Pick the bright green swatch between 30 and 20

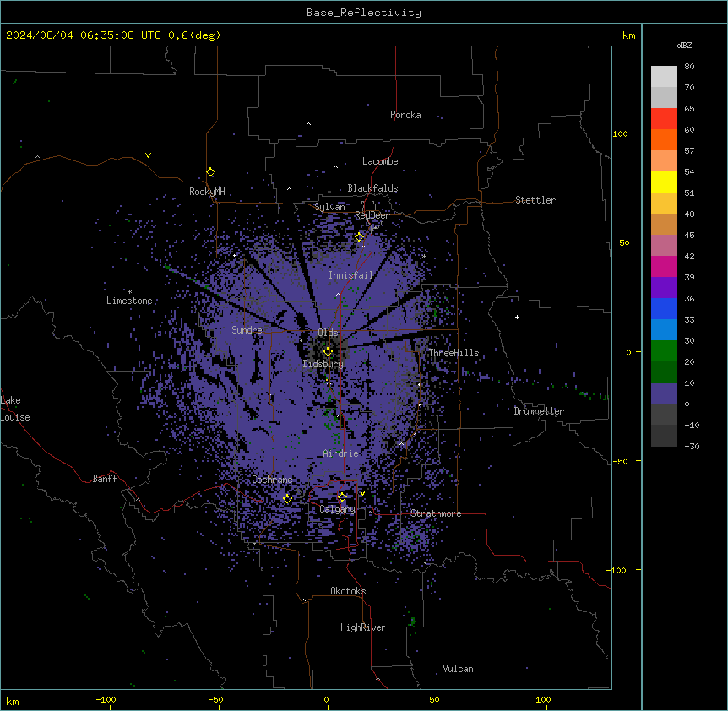[664, 351]
